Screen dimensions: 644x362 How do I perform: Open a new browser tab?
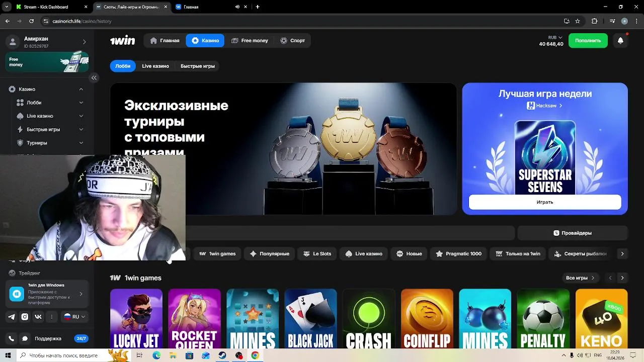[258, 7]
